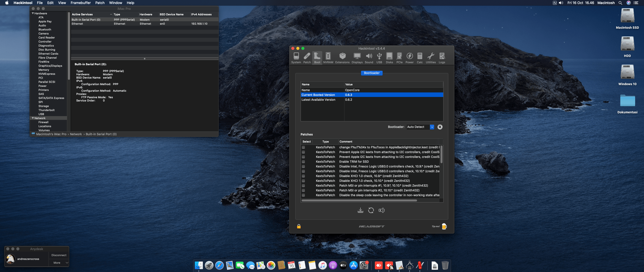The width and height of the screenshot is (644, 272).
Task: Tick Disable Intel, Fresco Logic check 10.9.* checkbox
Action: click(x=303, y=166)
